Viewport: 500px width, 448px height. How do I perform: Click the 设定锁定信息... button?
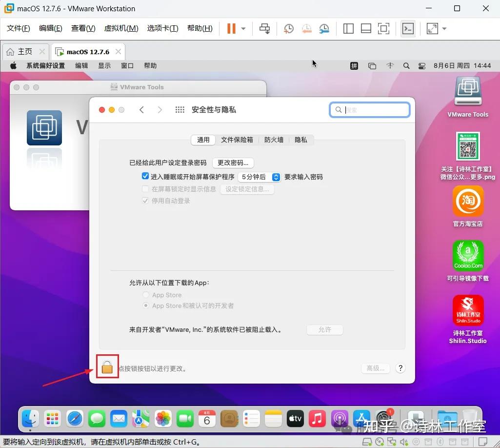(x=247, y=189)
